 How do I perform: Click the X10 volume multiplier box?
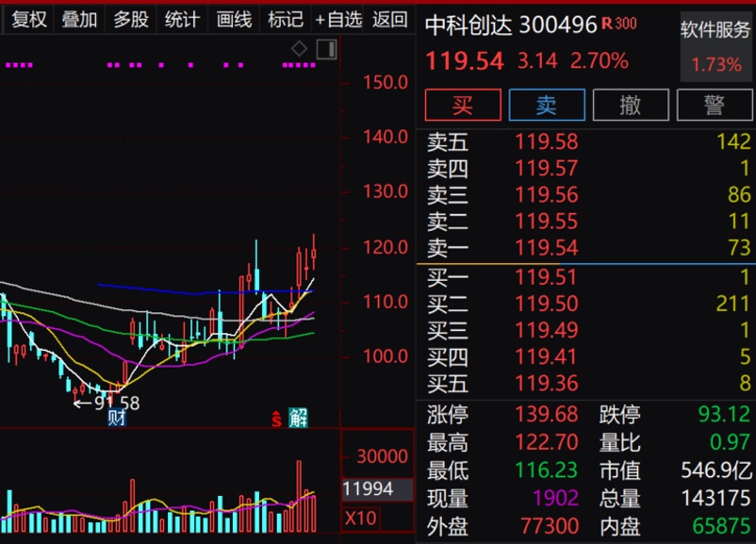[x=360, y=519]
